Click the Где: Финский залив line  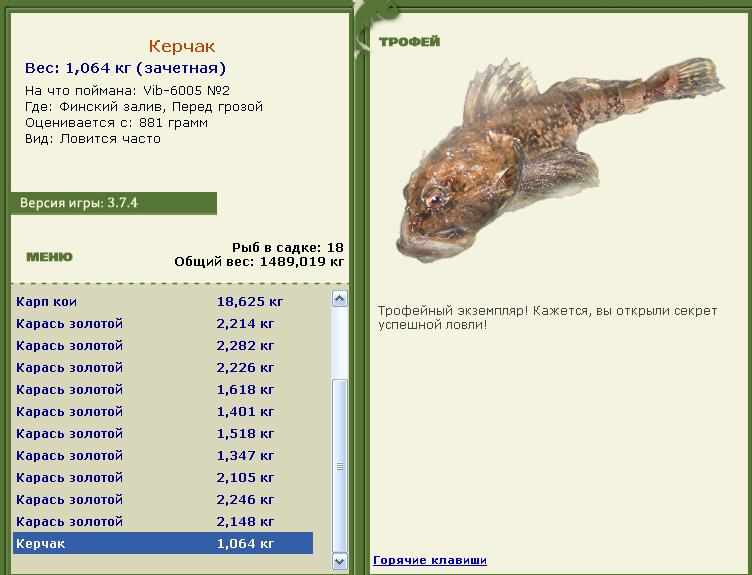click(144, 106)
